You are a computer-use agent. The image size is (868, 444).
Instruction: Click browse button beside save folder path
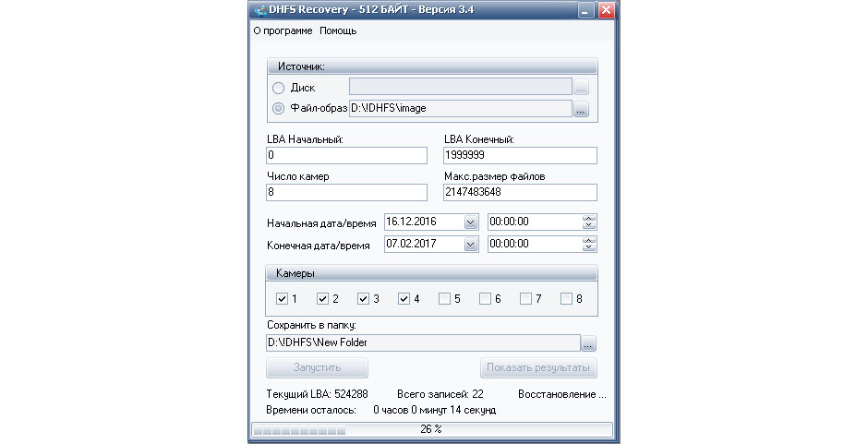(x=588, y=343)
